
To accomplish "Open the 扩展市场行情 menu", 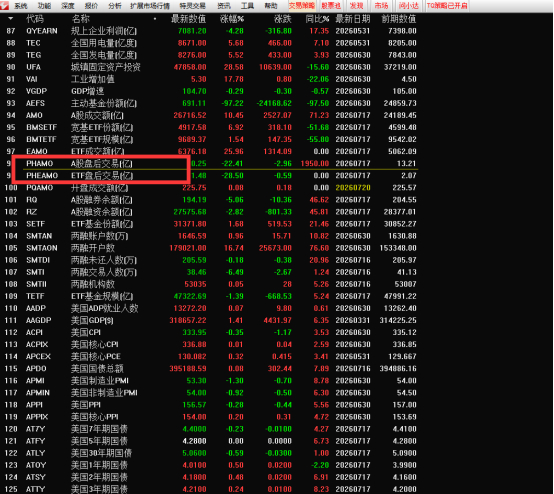I will pos(150,6).
